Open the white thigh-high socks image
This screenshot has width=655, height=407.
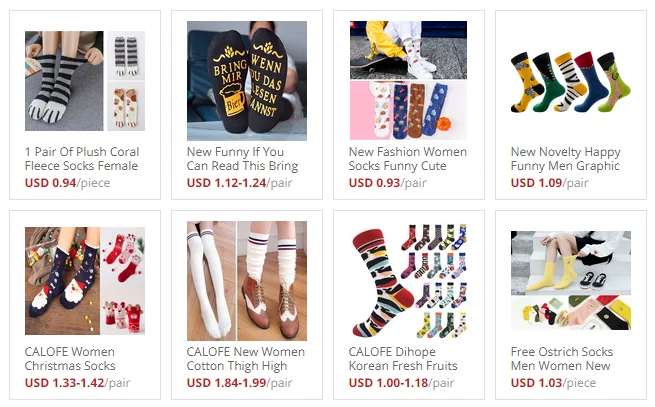(247, 281)
